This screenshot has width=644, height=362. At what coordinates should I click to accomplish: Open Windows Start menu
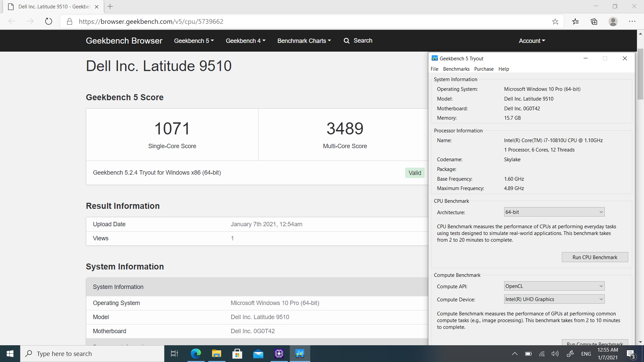pyautogui.click(x=10, y=354)
